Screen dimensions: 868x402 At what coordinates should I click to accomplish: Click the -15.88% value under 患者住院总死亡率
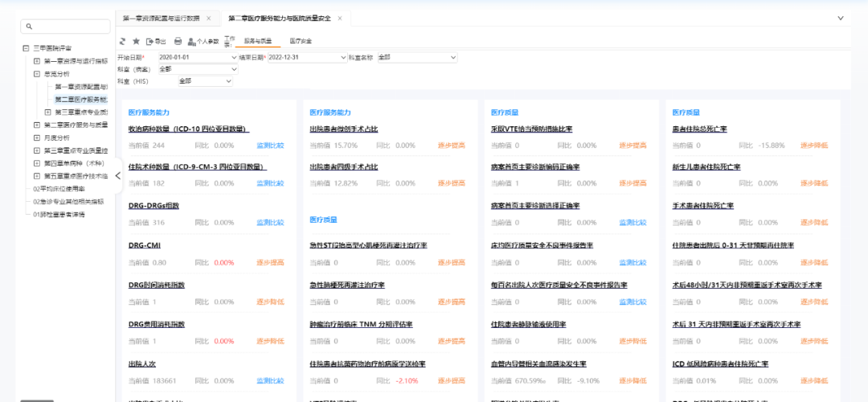[773, 146]
